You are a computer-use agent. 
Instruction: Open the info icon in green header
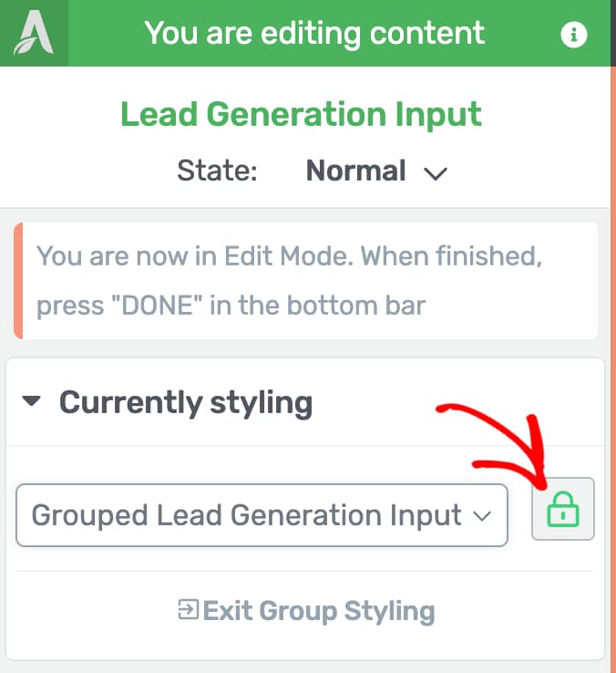[x=573, y=34]
